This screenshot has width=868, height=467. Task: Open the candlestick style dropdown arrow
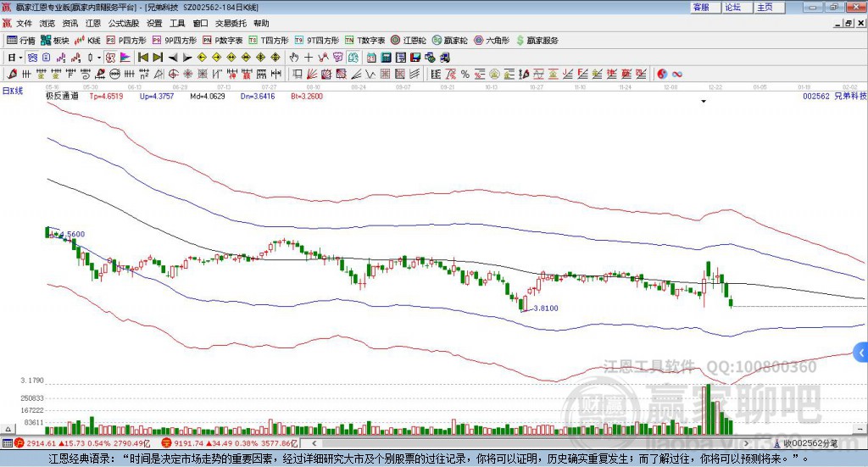point(98,58)
